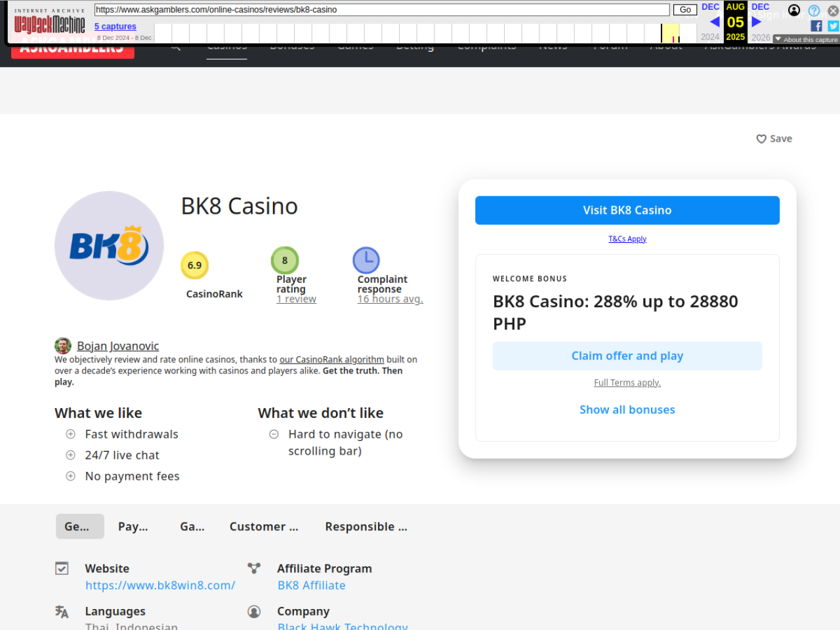Switch to the Pay... tab
840x630 pixels.
point(133,526)
